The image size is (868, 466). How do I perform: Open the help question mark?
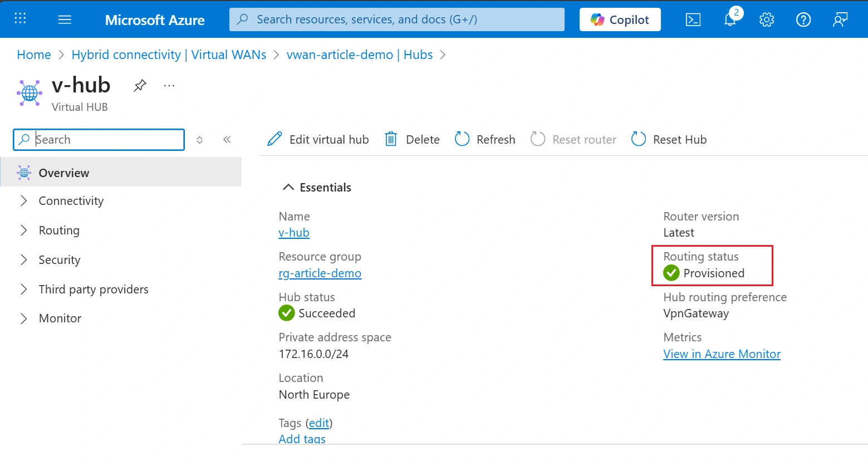click(x=803, y=19)
